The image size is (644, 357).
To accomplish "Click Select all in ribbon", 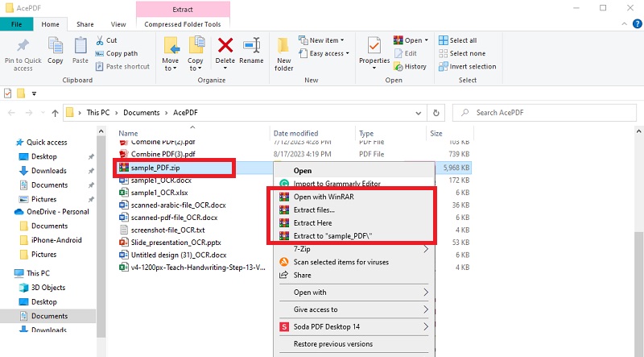I will [457, 40].
